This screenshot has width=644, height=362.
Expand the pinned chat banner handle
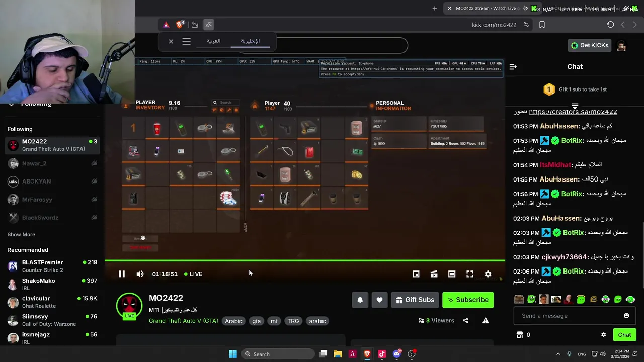[575, 106]
